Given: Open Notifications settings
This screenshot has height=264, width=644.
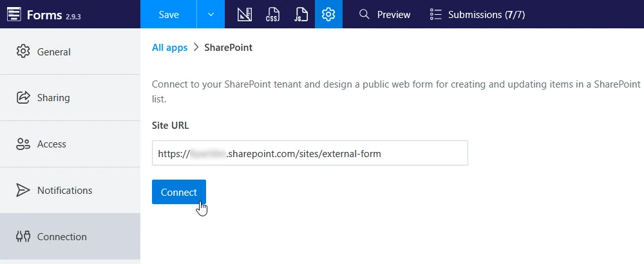Looking at the screenshot, I should [x=70, y=190].
